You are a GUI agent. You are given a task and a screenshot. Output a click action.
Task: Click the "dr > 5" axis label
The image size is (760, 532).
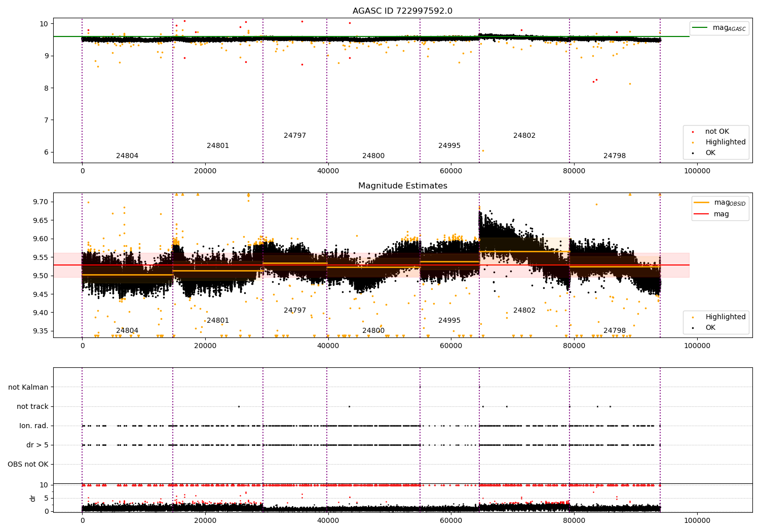pyautogui.click(x=37, y=445)
